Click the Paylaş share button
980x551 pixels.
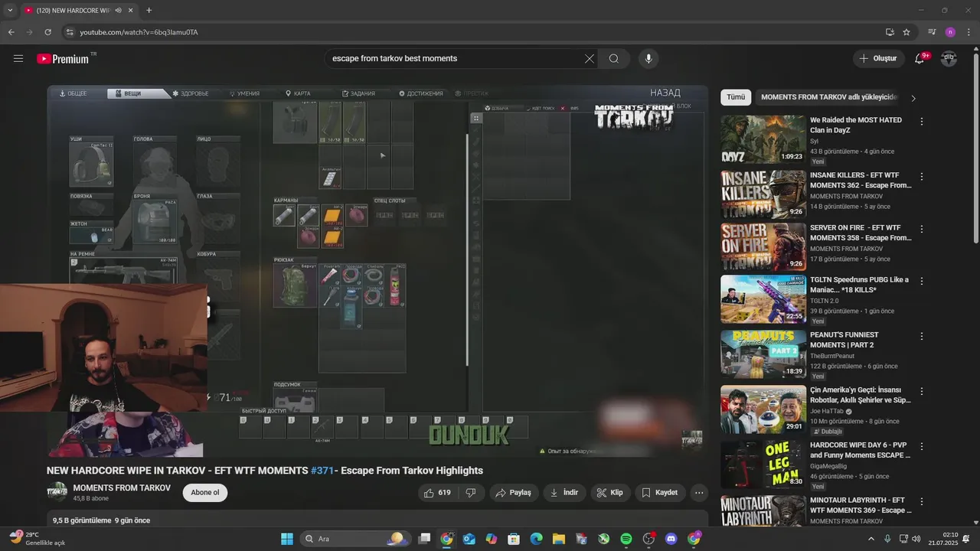(x=514, y=493)
